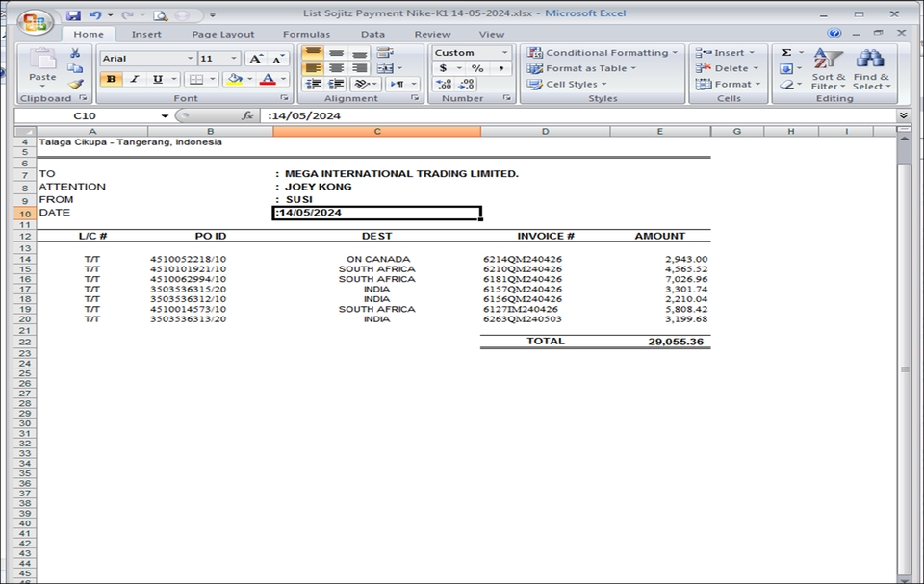Select column D header

[545, 132]
